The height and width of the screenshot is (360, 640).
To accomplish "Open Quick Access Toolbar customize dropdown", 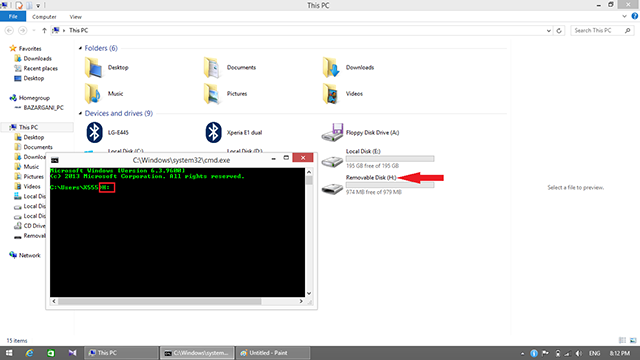I will 38,6.
